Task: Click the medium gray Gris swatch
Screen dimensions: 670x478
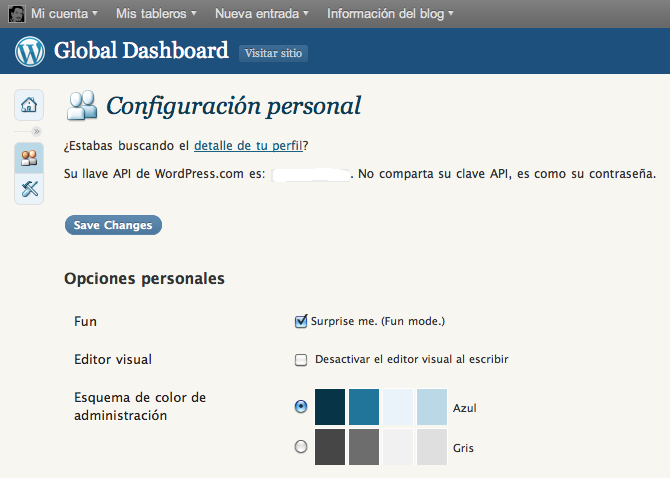Action: coord(364,447)
